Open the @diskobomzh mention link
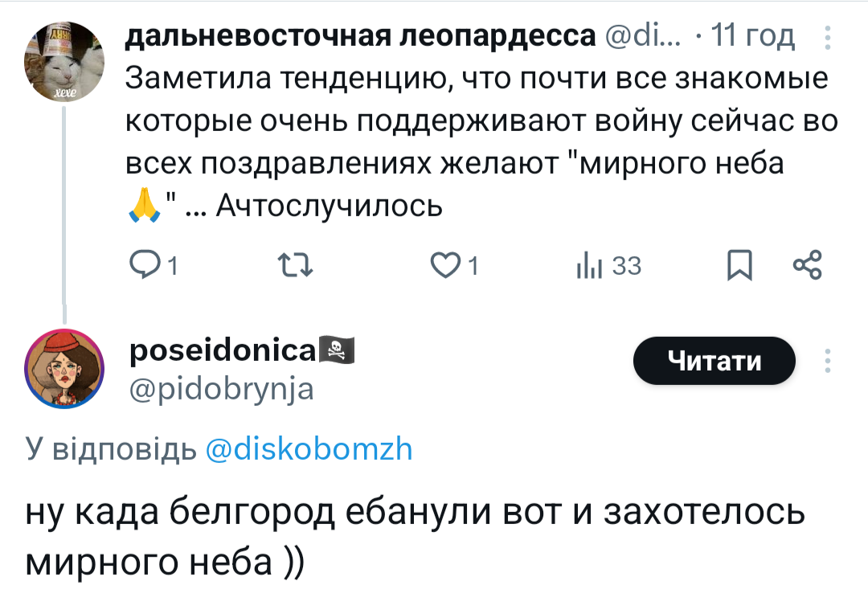Image resolution: width=868 pixels, height=610 pixels. 309,448
